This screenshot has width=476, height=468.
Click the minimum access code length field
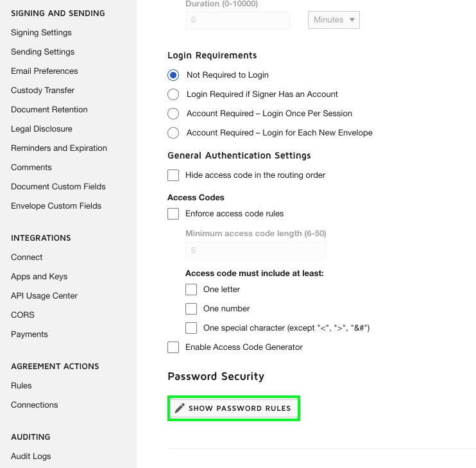click(255, 250)
